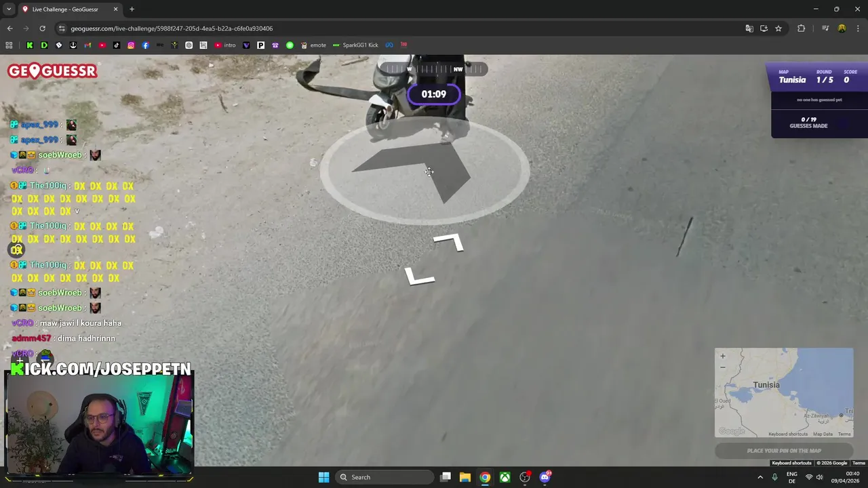868x488 pixels.
Task: Open the media controls icon
Action: click(825, 28)
